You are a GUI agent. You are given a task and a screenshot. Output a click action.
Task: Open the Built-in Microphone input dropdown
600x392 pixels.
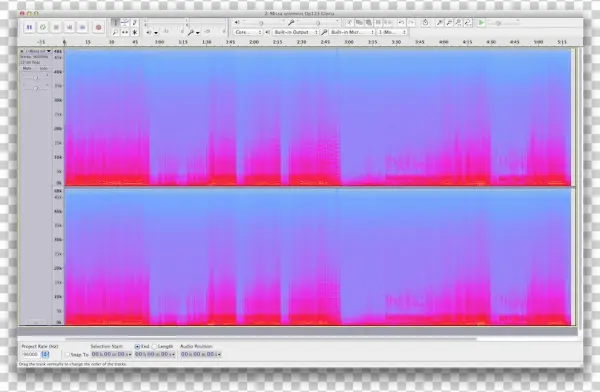[x=352, y=32]
